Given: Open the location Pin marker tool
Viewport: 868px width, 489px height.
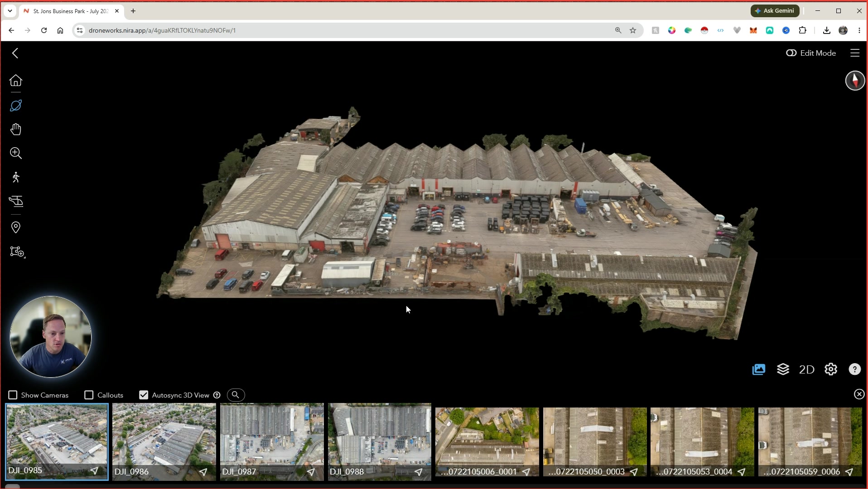Looking at the screenshot, I should (16, 227).
